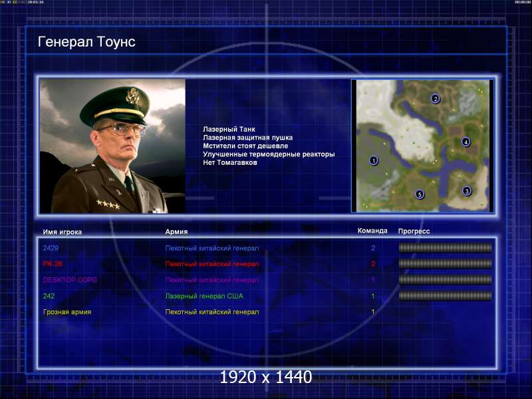Click the army entry for Грозная армия

tap(212, 312)
